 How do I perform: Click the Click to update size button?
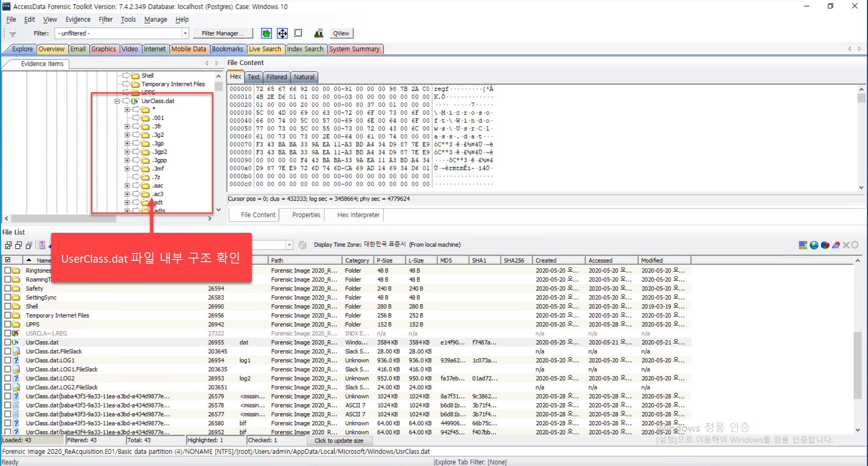[339, 441]
